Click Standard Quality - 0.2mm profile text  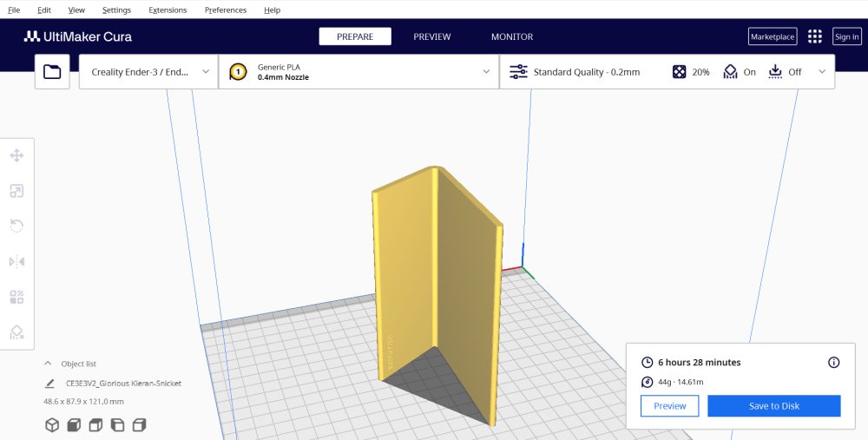587,72
